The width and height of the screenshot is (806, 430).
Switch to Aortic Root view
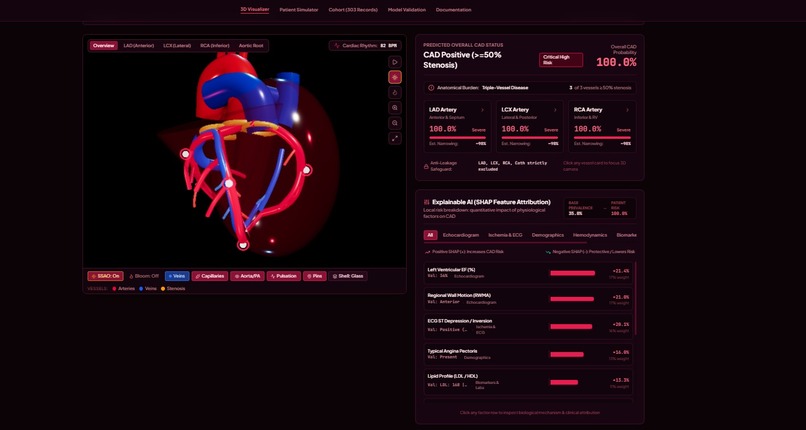click(x=251, y=46)
